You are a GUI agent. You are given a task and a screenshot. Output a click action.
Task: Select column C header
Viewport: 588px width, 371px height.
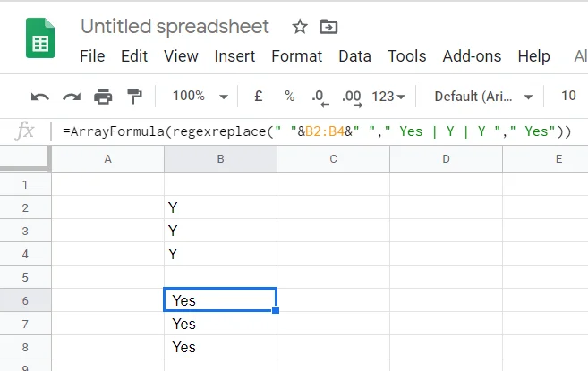(x=333, y=159)
